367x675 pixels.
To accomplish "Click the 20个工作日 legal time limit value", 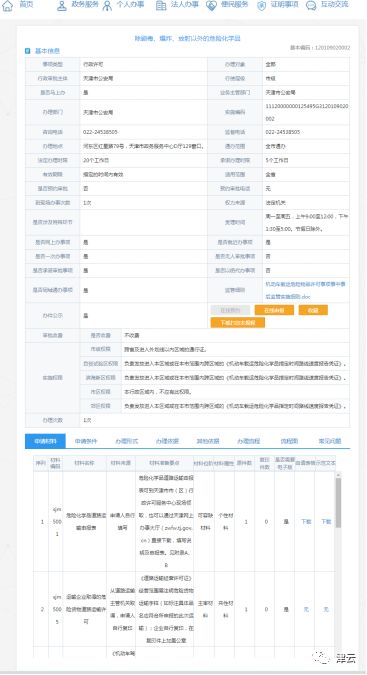I will [x=96, y=160].
